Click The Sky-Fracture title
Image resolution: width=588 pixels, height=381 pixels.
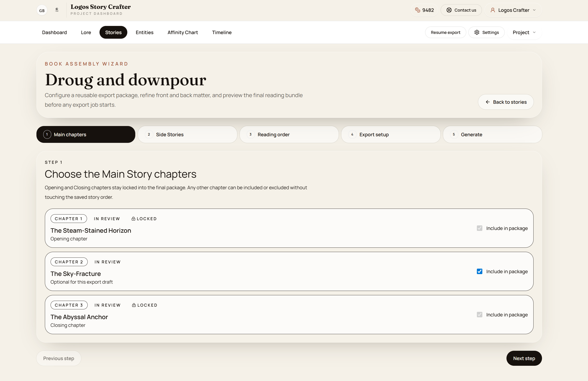point(76,274)
